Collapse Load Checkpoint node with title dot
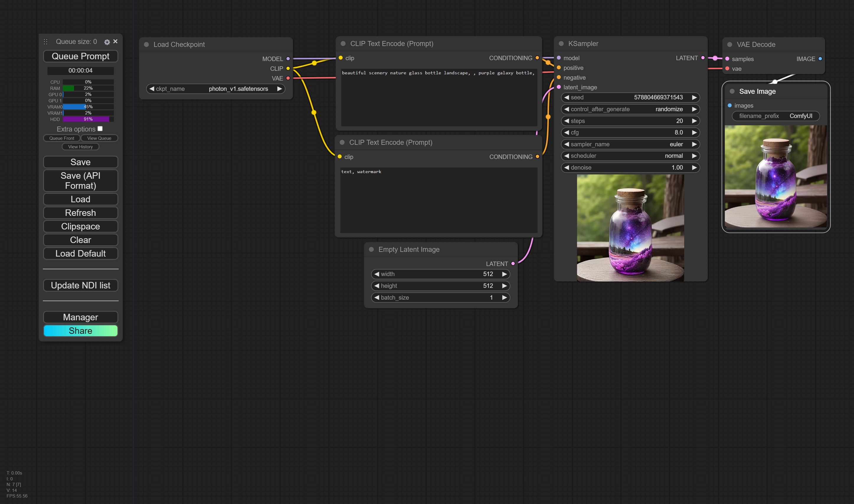 coord(146,45)
